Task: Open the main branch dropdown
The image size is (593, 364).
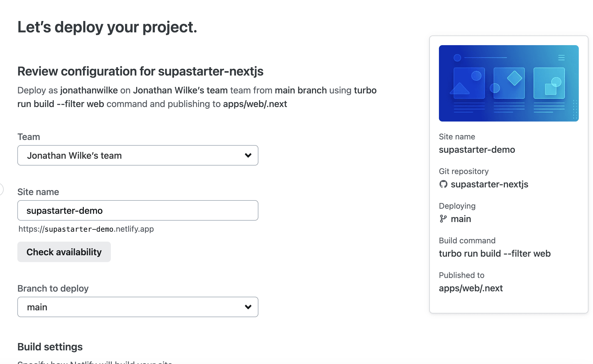Action: (x=138, y=307)
